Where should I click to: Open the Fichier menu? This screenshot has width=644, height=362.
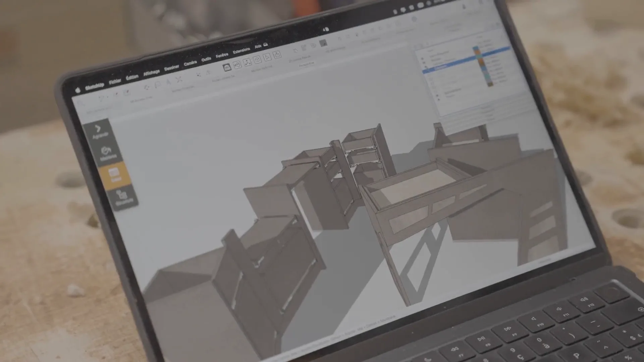(115, 81)
